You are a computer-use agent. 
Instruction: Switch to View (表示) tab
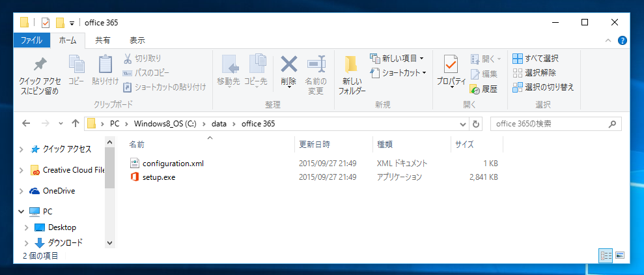coord(137,40)
